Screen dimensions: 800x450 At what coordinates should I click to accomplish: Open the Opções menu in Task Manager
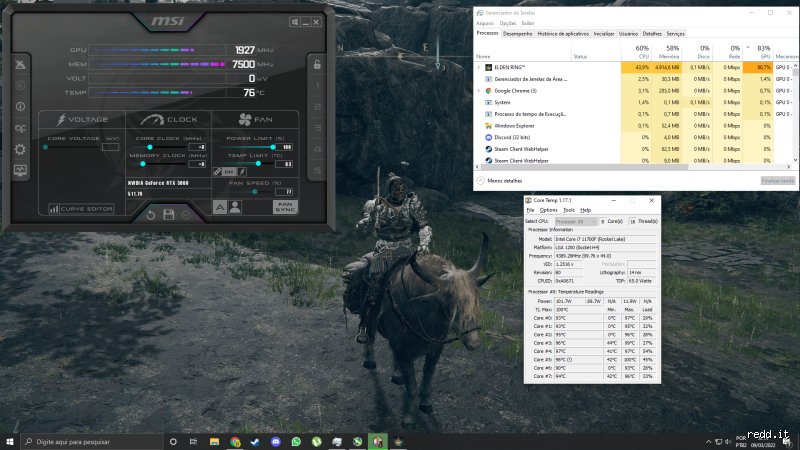click(x=508, y=23)
